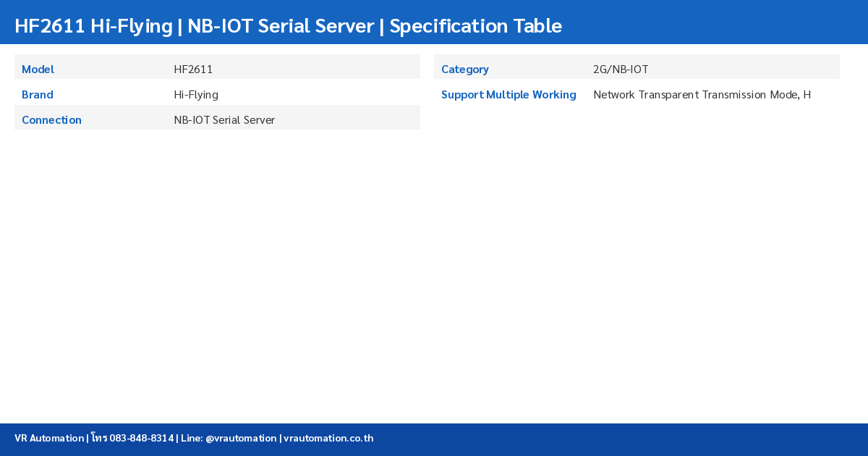Screen dimensions: 868x456
Task: Select the Support Multiple Working label
Action: 509,95
